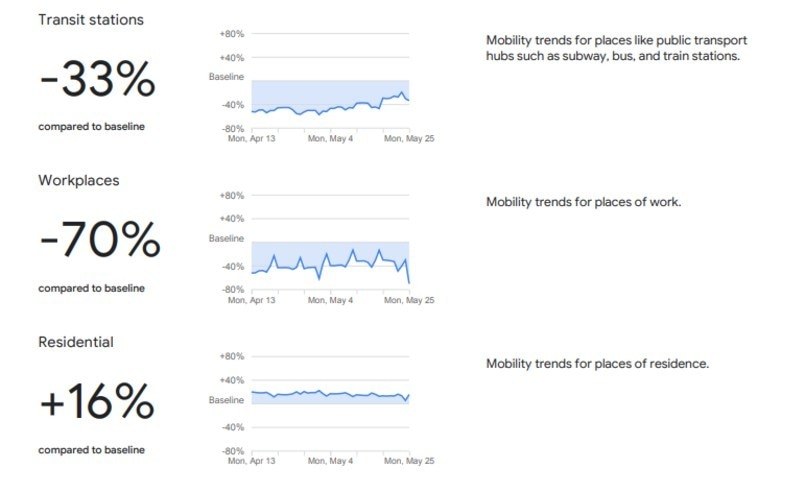Viewport: 800px width, 480px height.
Task: Click the -33% transit figure
Action: click(97, 79)
